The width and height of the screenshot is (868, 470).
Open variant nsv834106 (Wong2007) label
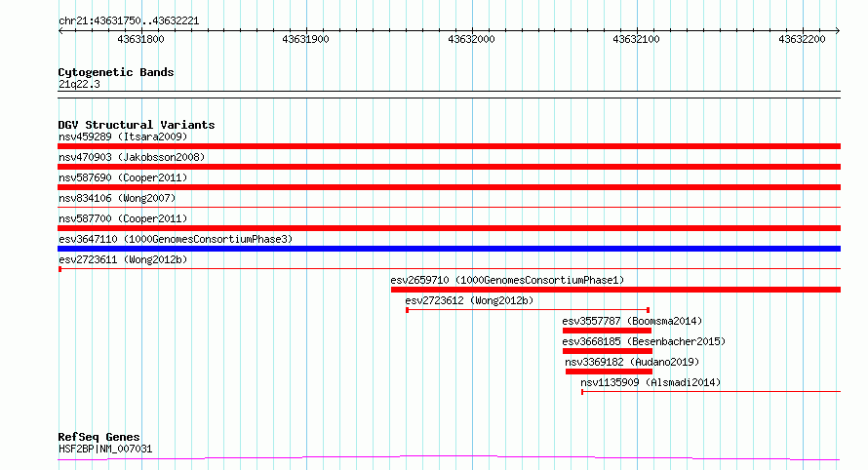pyautogui.click(x=117, y=198)
